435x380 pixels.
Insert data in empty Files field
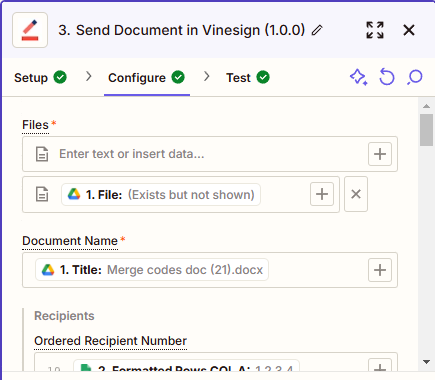380,154
